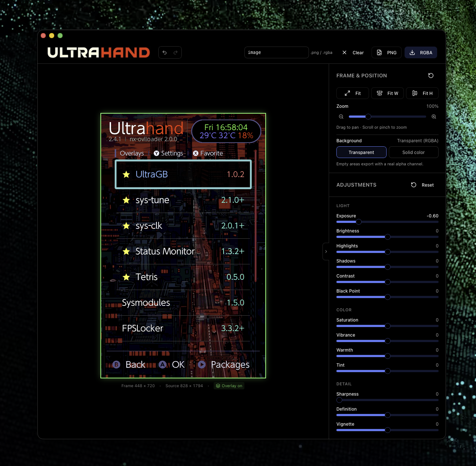The image size is (476, 466).
Task: Click the Status Monitor entry name
Action: (165, 252)
